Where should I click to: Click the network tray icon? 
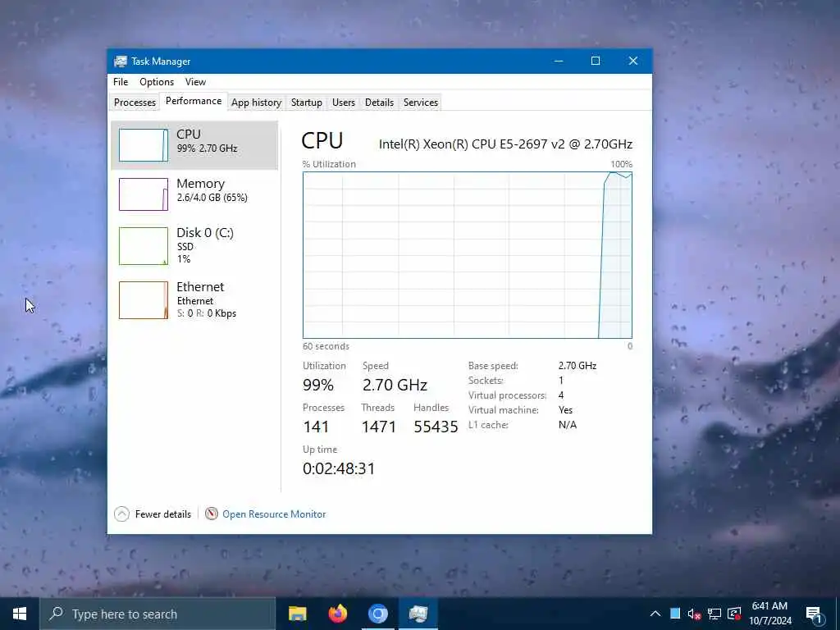(714, 614)
